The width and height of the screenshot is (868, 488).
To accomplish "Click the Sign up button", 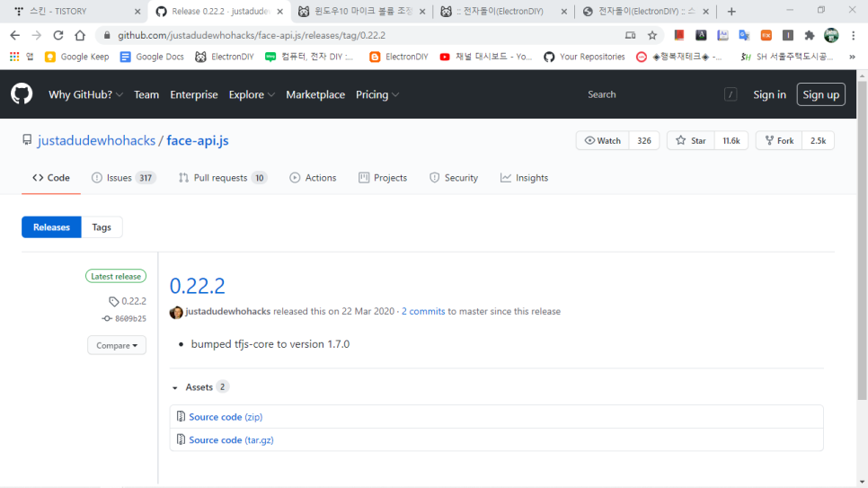I will click(821, 94).
